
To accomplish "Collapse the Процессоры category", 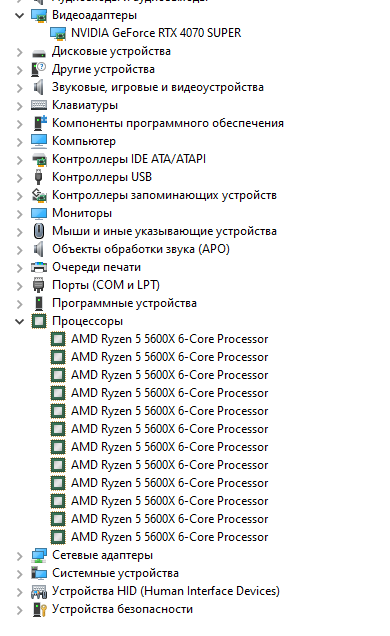I will click(19, 322).
